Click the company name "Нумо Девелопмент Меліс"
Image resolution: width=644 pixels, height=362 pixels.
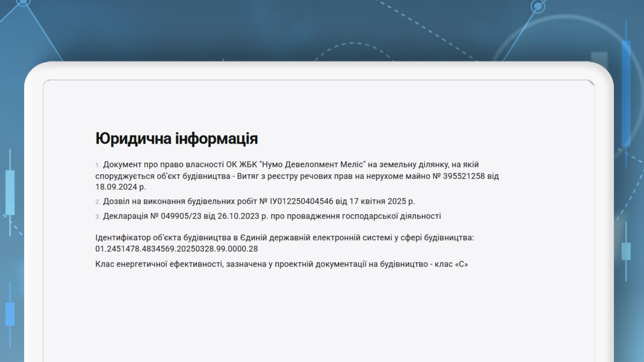[313, 165]
